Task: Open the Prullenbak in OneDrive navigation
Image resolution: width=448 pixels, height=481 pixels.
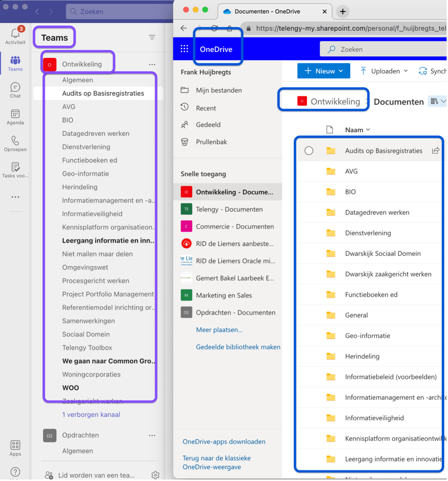Action: coord(211,142)
